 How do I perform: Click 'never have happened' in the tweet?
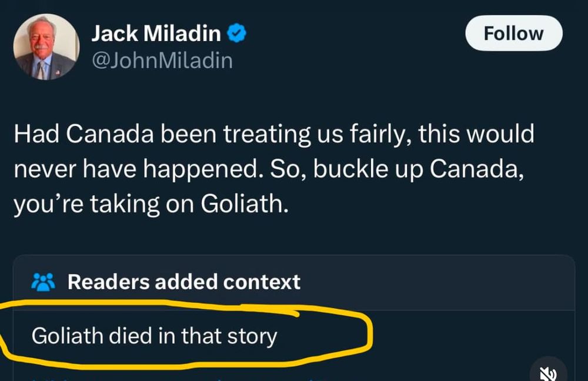(136, 169)
